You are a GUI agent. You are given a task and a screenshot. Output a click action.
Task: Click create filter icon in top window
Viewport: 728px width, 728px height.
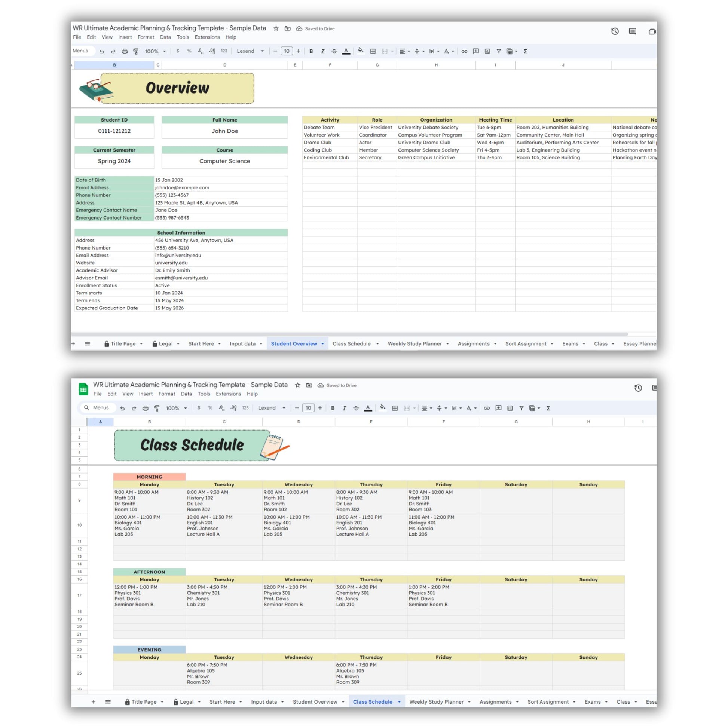(x=499, y=51)
